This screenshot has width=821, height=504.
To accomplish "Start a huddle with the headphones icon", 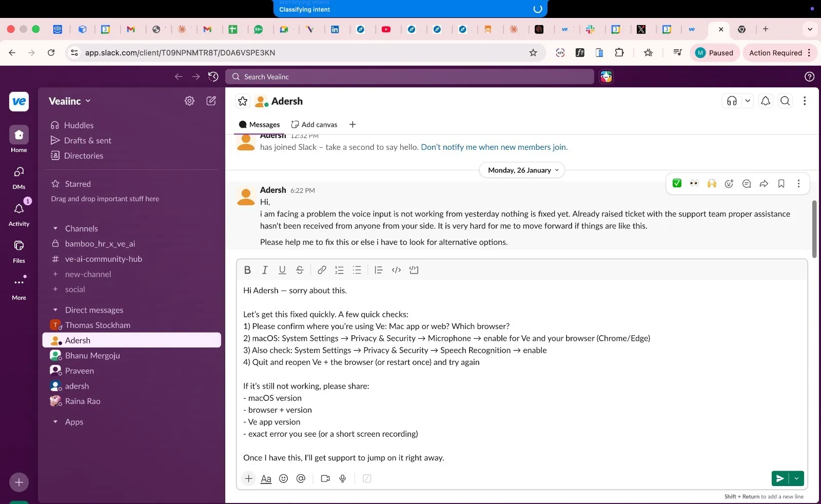I will pos(732,101).
